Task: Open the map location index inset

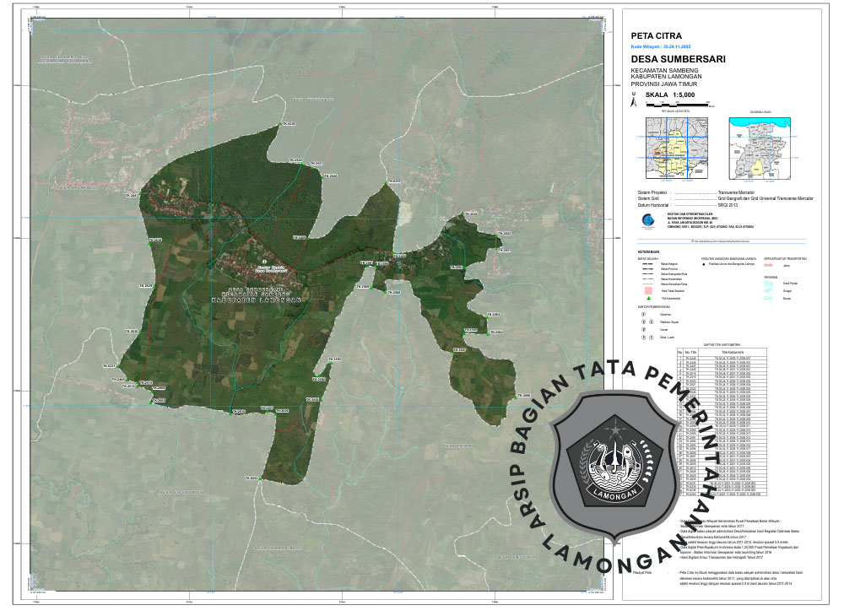Action: pyautogui.click(x=675, y=148)
